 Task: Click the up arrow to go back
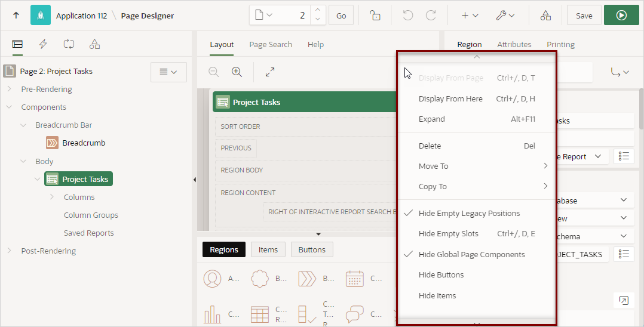click(x=16, y=16)
